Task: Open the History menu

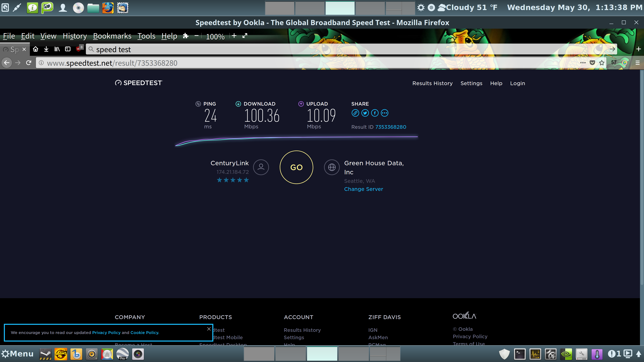Action: (75, 36)
